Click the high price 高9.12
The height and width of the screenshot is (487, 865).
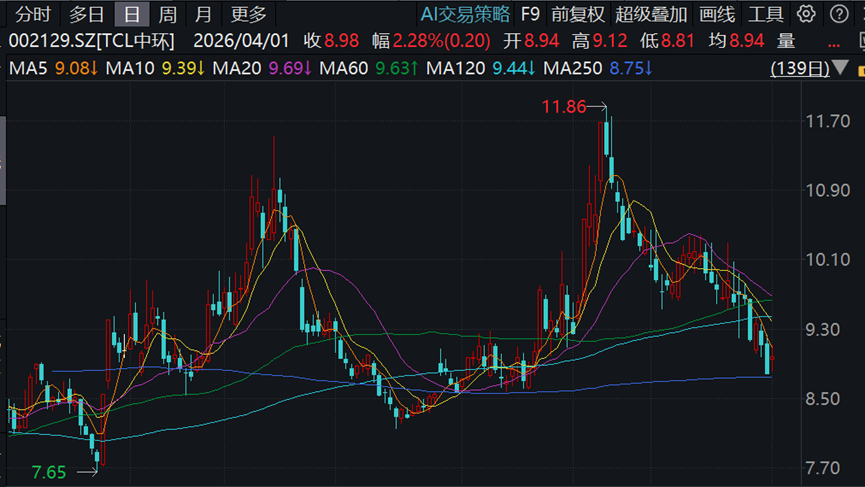coord(599,41)
